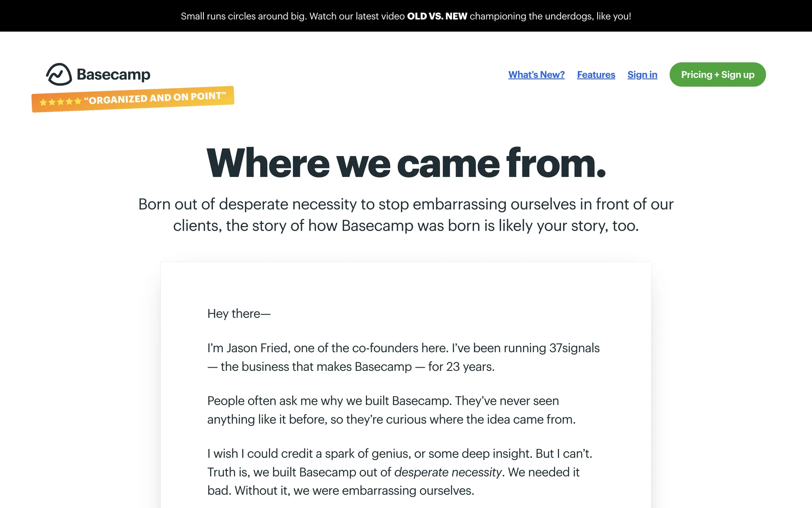812x508 pixels.
Task: Click "Small runs circles around big" in the banner
Action: [x=243, y=16]
